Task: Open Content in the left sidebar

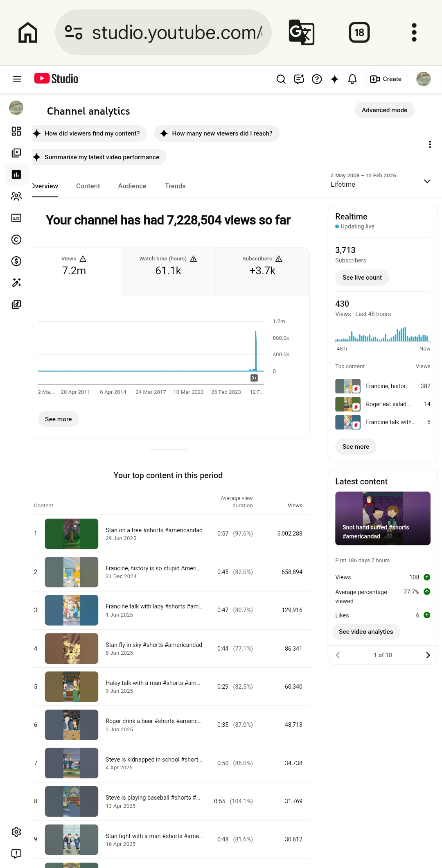Action: [16, 153]
